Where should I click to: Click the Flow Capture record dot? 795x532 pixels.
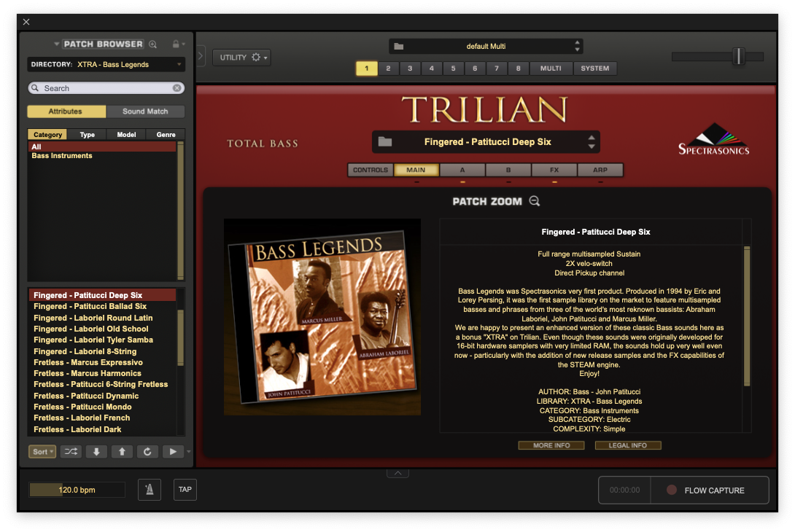click(671, 490)
